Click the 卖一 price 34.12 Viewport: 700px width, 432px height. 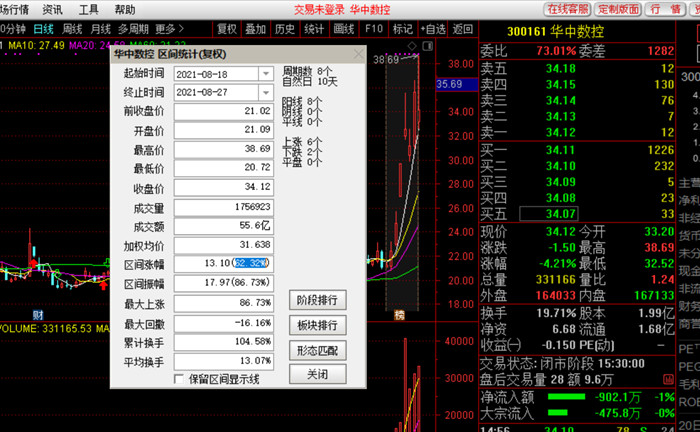pyautogui.click(x=561, y=133)
